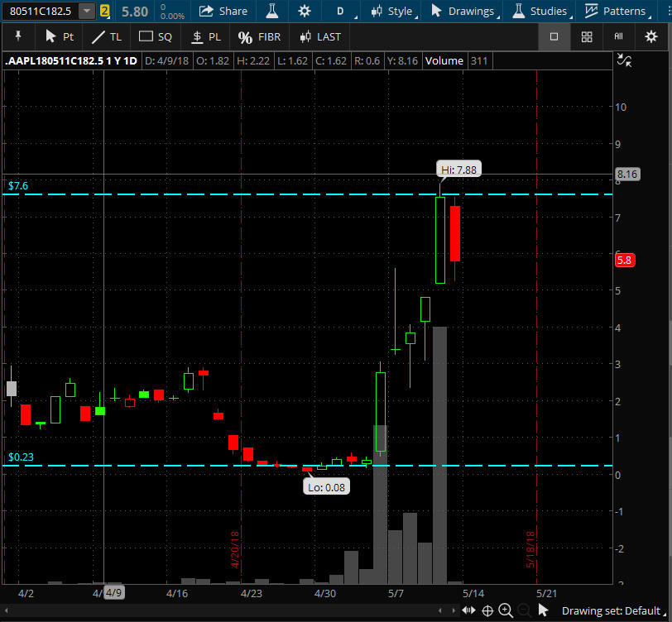Switch to the four-grid chart layout
The width and height of the screenshot is (672, 622).
[x=587, y=36]
